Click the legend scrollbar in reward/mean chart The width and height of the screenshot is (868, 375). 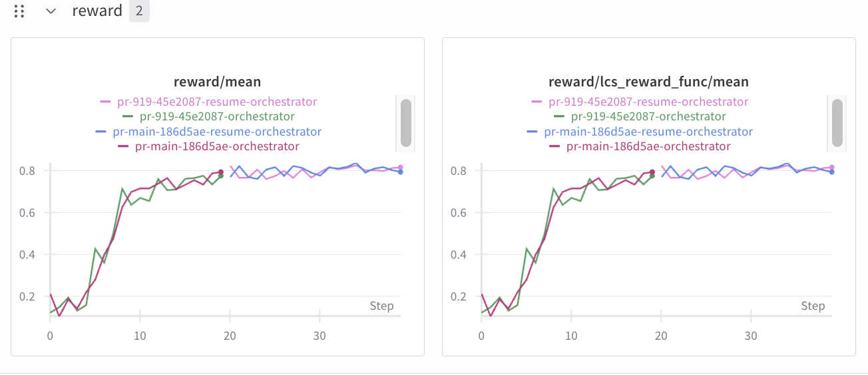tap(405, 122)
